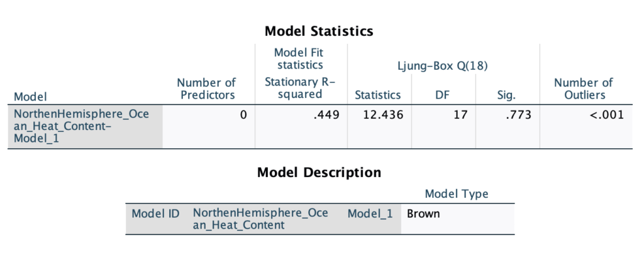Select the .449 R-squared value cell
Screen dimensions: 644x275
click(x=301, y=127)
